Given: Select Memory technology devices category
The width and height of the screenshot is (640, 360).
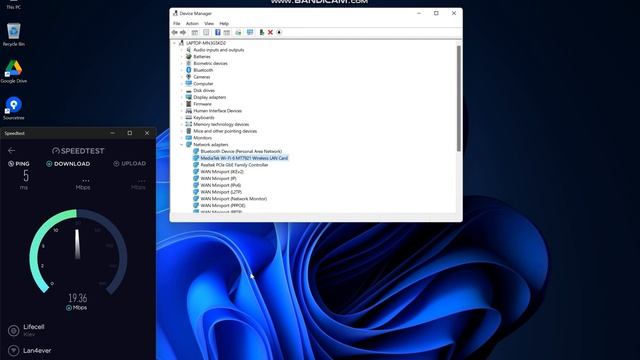Looking at the screenshot, I should 221,124.
